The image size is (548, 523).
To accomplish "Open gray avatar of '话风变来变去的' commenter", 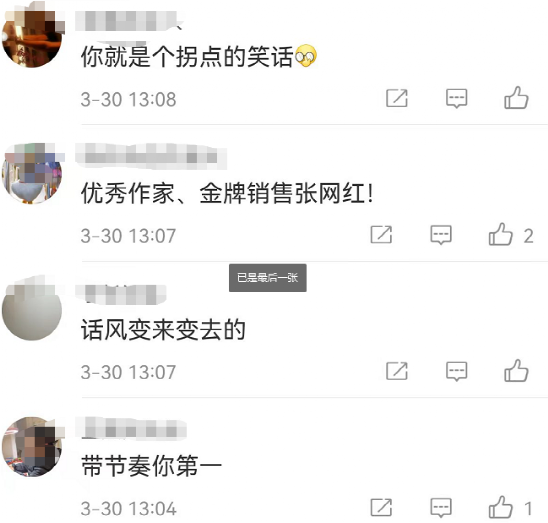I will pos(32,310).
